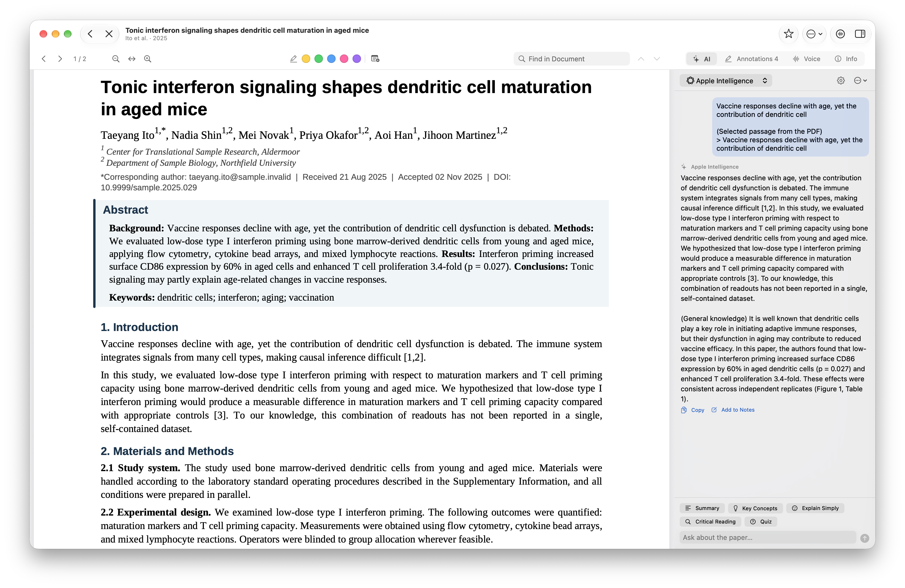Star this paper as favorite
Viewport: 905px width, 588px height.
[788, 34]
